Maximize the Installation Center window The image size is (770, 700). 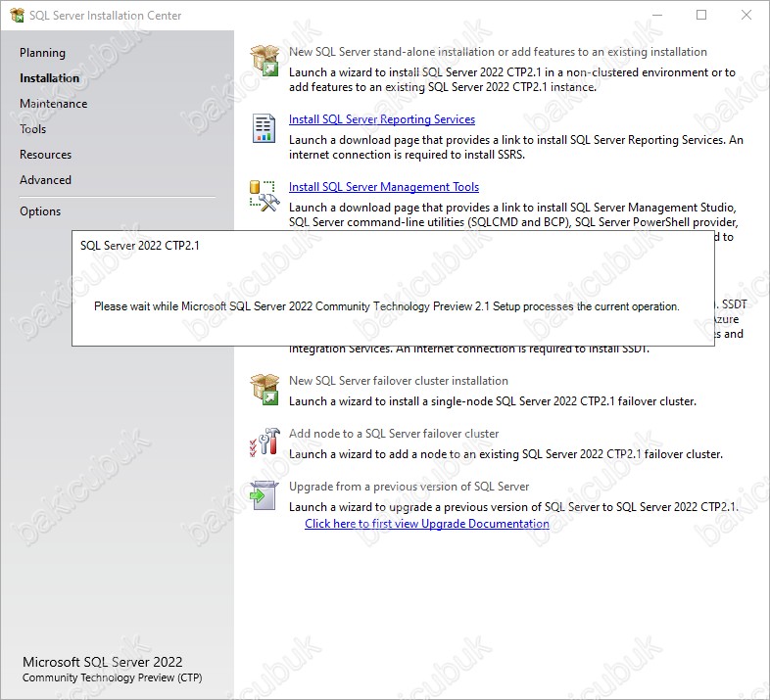701,16
